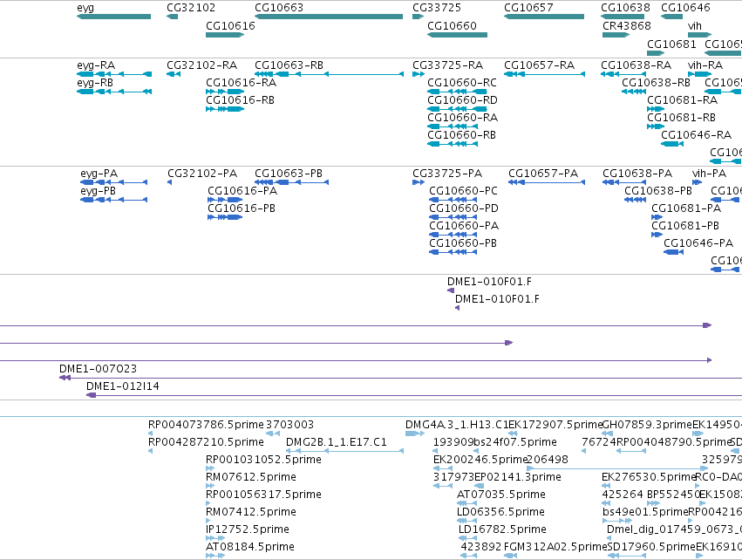The image size is (742, 560).
Task: Click transcript CG32102-RA
Action: coord(174,74)
